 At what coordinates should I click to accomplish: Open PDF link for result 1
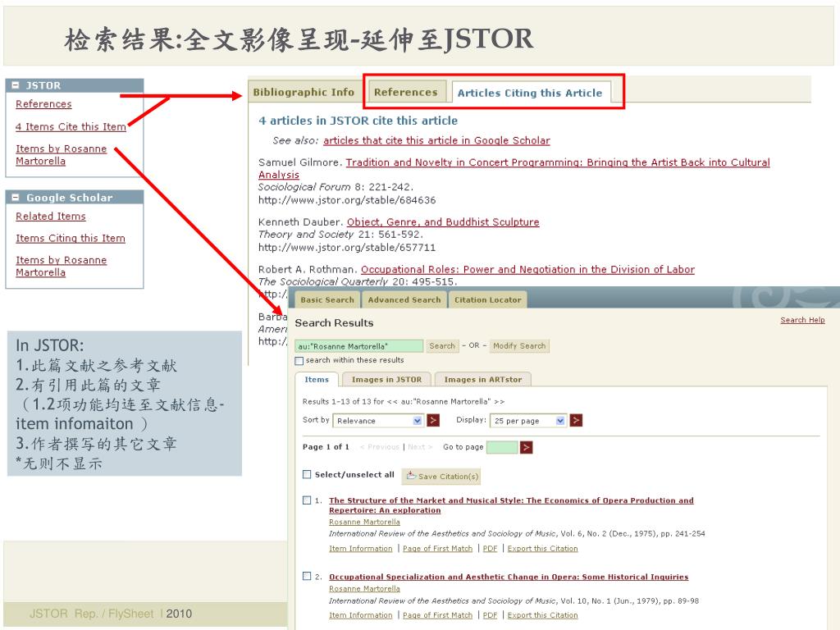pos(491,549)
